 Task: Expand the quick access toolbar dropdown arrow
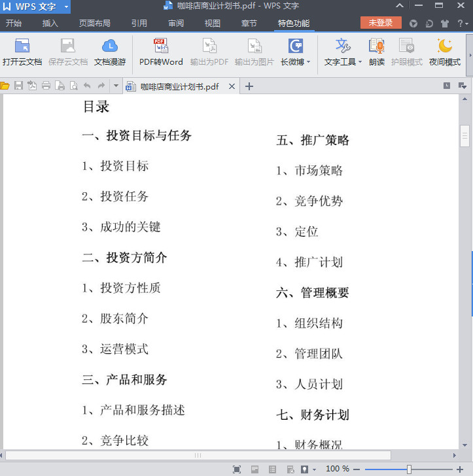pos(116,86)
